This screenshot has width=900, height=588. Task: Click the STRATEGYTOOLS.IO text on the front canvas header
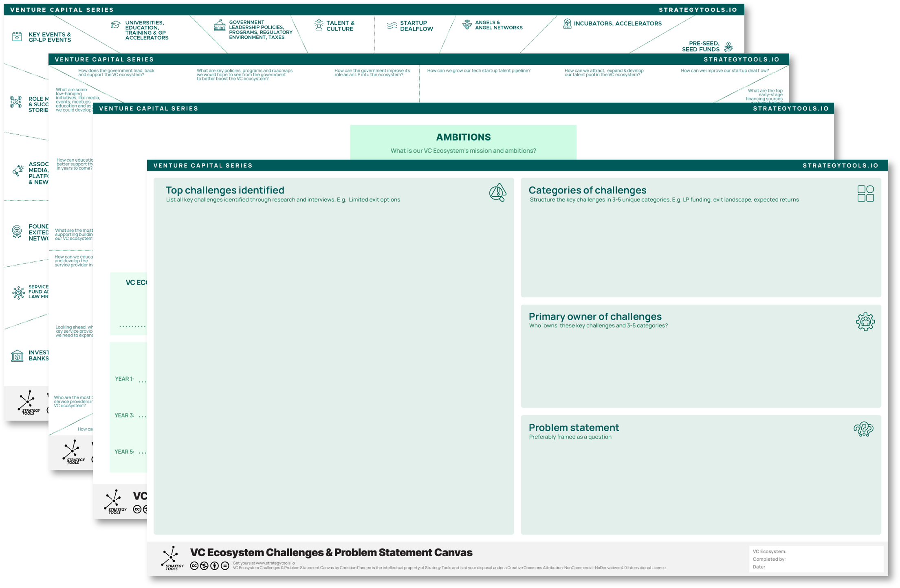pyautogui.click(x=840, y=165)
